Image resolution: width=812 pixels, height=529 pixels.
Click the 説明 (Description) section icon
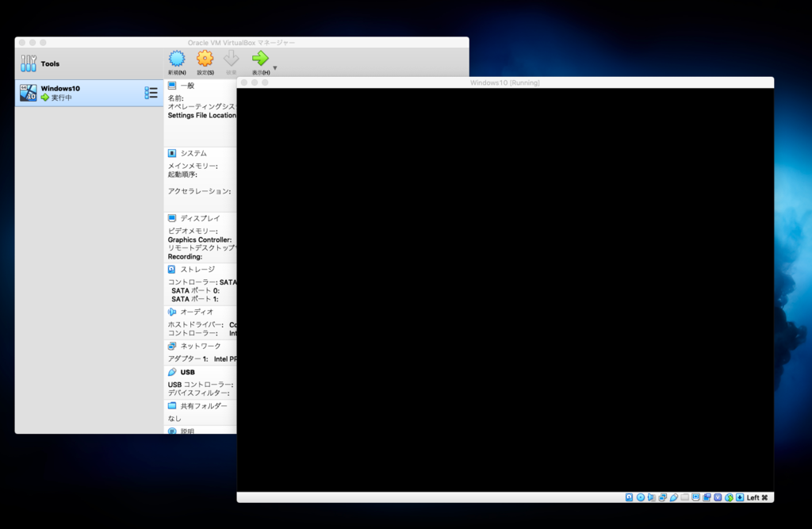172,431
